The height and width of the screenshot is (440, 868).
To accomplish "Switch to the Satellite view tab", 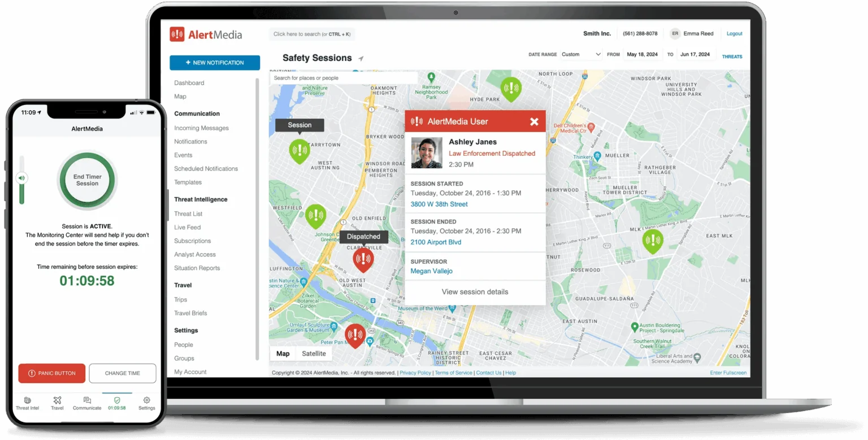I will click(314, 354).
